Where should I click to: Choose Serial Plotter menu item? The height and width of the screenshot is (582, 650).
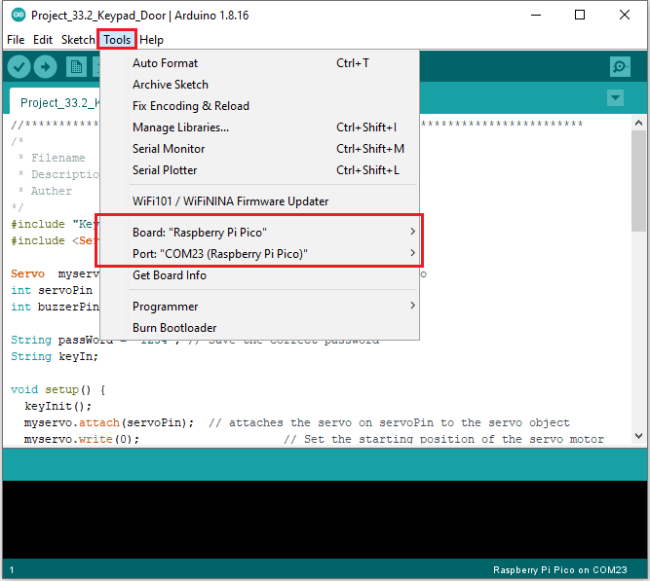(x=260, y=170)
